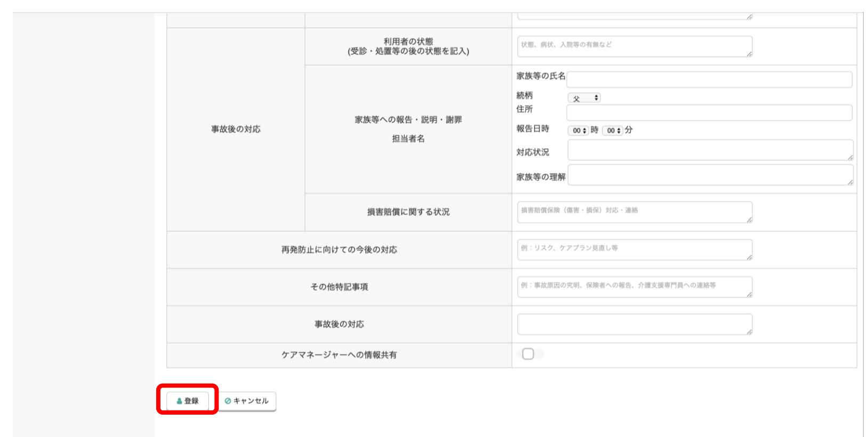Click into the 対応状況 text area
The height and width of the screenshot is (437, 868).
pyautogui.click(x=710, y=150)
